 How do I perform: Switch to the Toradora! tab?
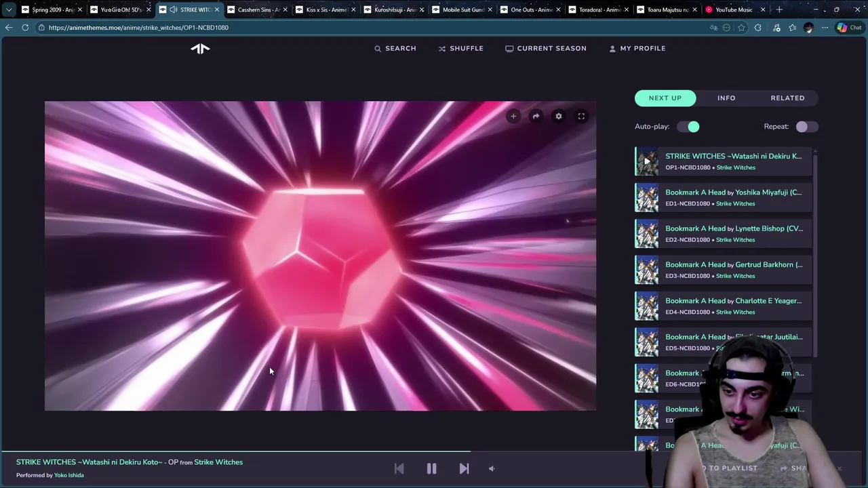point(600,9)
